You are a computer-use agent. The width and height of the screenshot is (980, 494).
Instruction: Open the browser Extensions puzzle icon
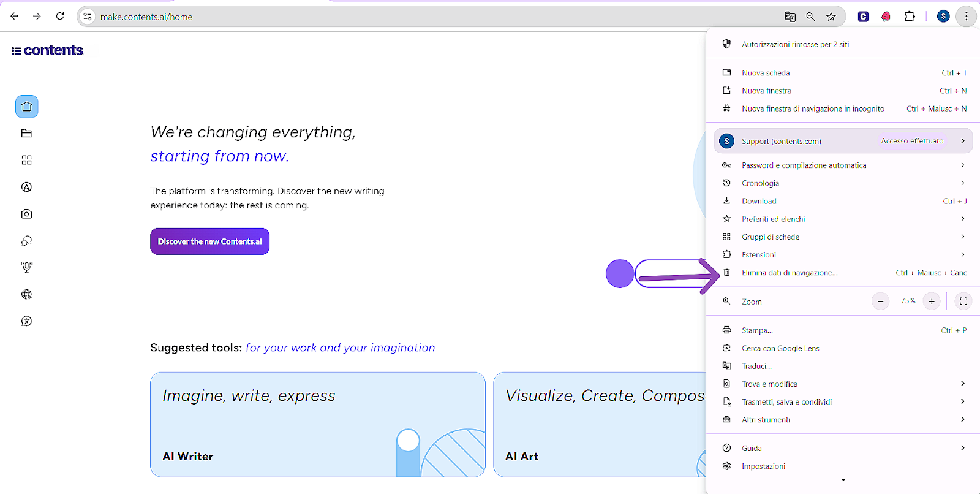click(910, 17)
